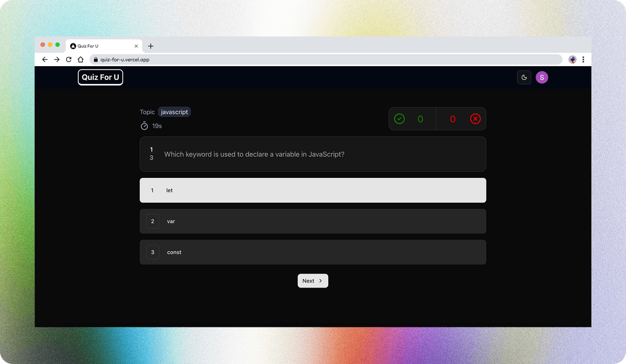Toggle the dark mode moon icon
Viewport: 626px width, 364px height.
point(524,78)
